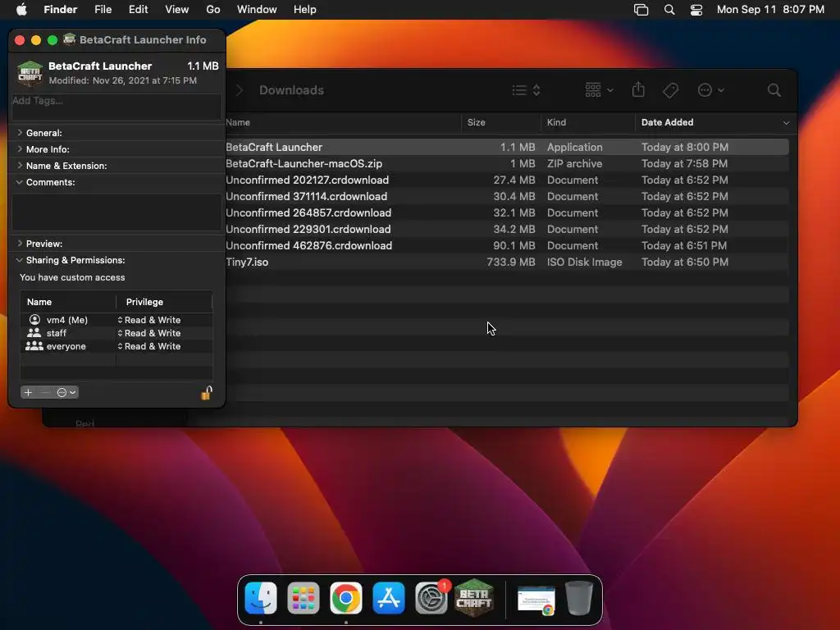Viewport: 840px width, 630px height.
Task: Open the Trash in the Dock
Action: tap(579, 598)
